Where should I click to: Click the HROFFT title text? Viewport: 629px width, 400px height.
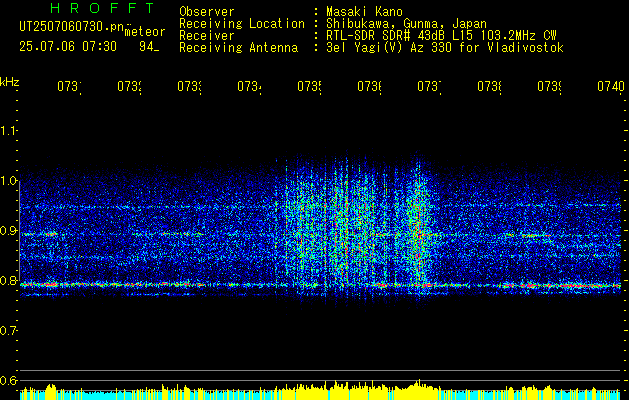click(103, 8)
